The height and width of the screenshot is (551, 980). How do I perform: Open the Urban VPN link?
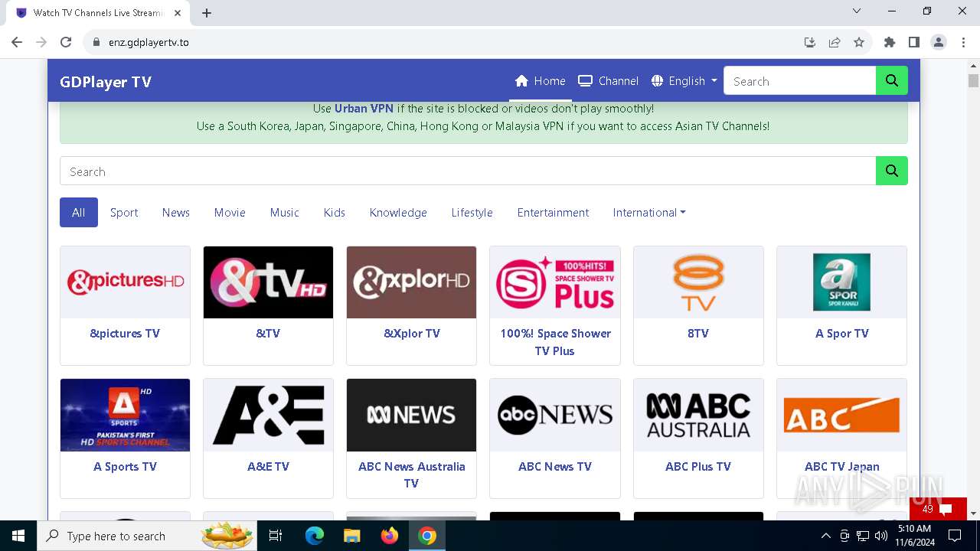tap(364, 109)
